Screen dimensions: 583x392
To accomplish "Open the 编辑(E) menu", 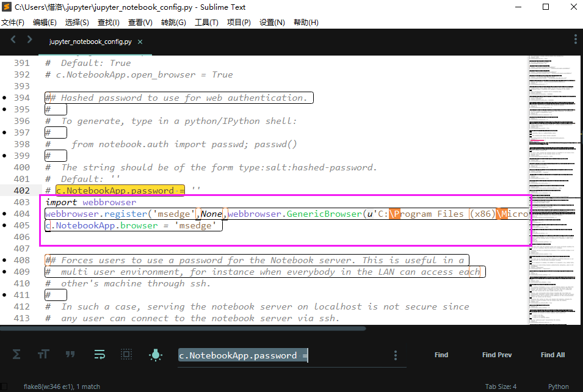I will [45, 23].
